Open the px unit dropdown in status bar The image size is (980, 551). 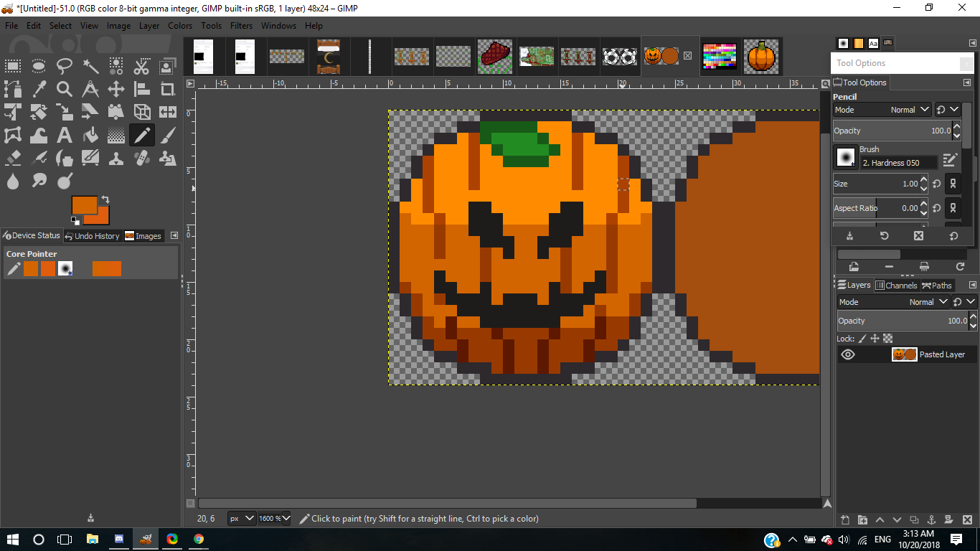(242, 518)
